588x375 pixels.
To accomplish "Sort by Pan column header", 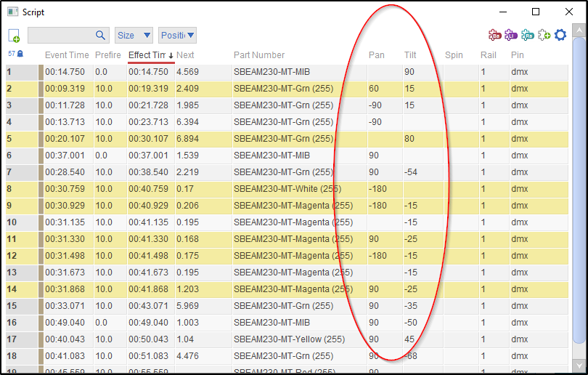I will (x=377, y=55).
